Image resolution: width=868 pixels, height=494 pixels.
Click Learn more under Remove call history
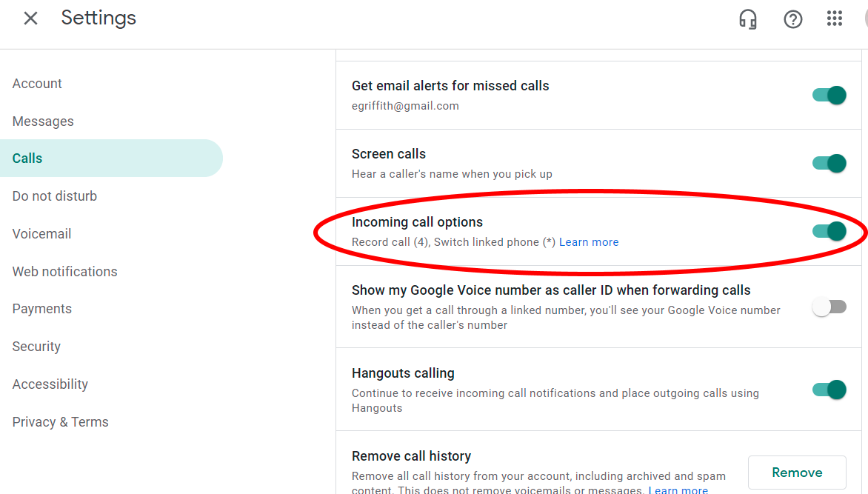[678, 490]
